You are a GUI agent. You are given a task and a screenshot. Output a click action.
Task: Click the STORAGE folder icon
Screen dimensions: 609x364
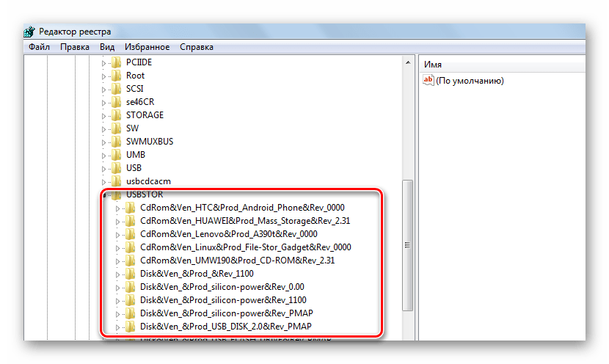pos(116,115)
